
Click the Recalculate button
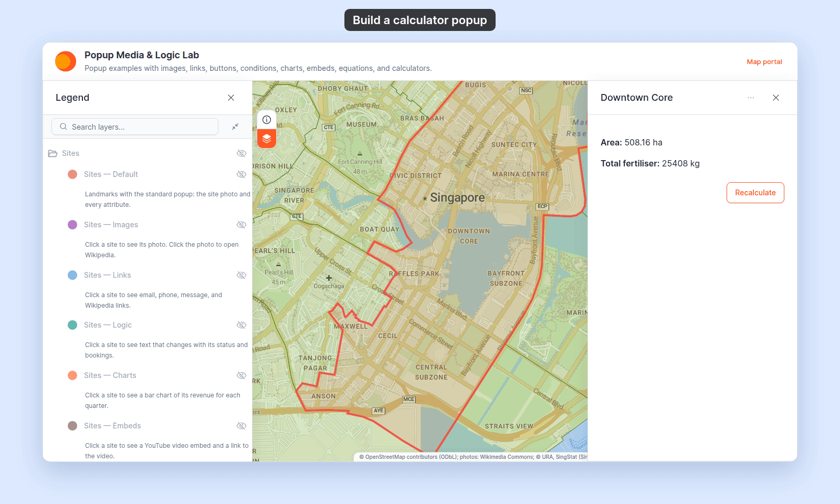tap(755, 193)
